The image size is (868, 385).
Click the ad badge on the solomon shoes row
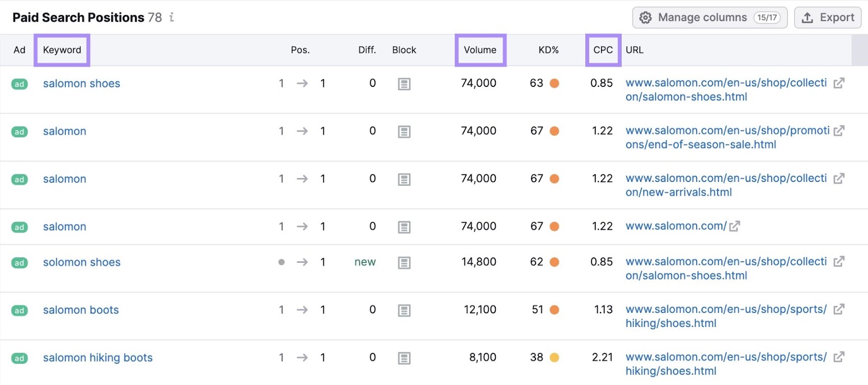pyautogui.click(x=20, y=262)
